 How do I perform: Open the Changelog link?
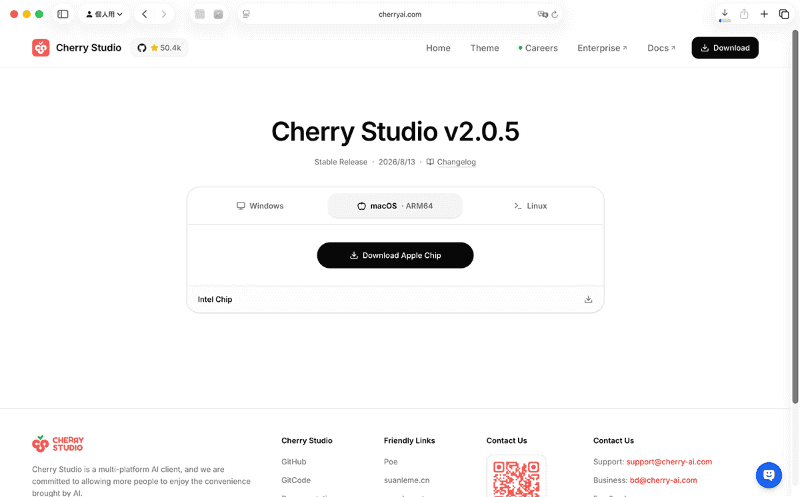452,162
